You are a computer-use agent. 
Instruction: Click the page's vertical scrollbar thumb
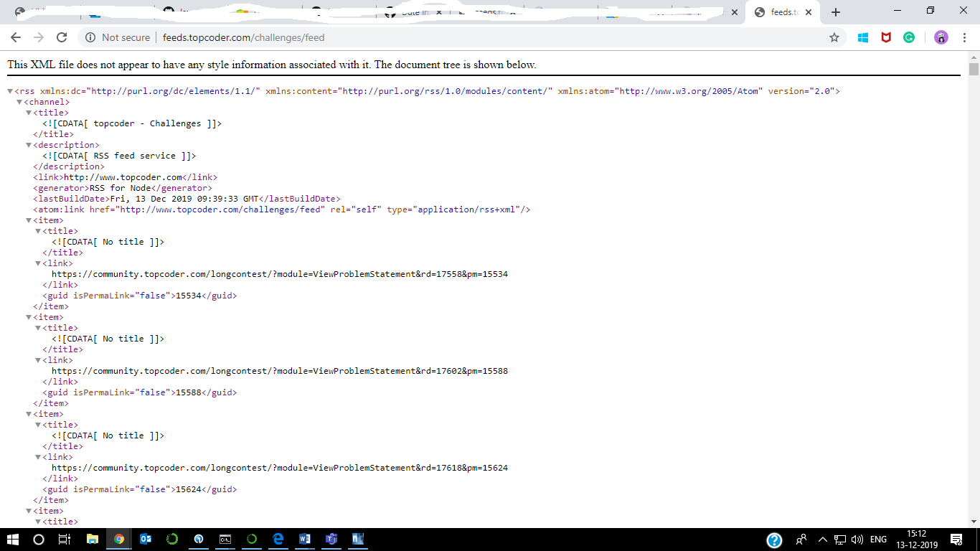pos(974,70)
